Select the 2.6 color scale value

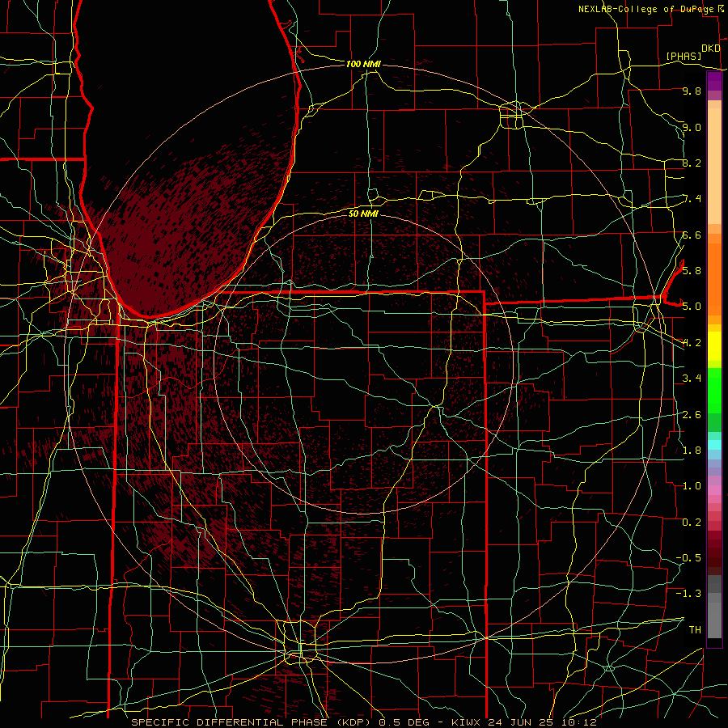[x=692, y=414]
